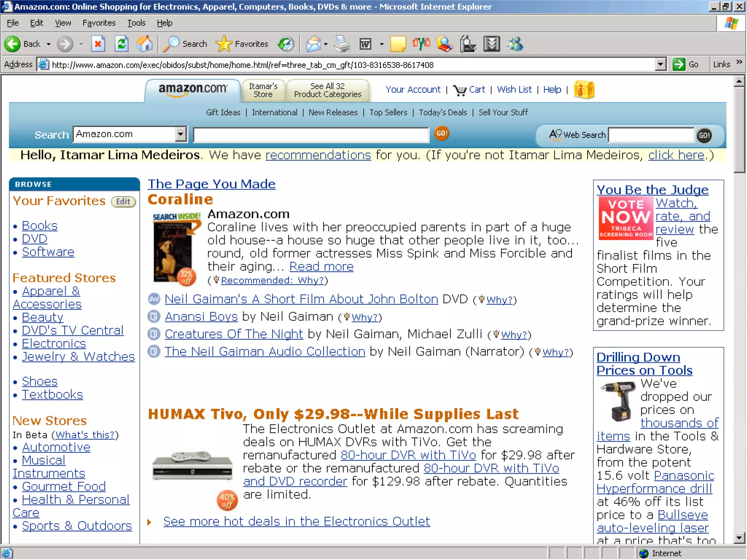Viewport: 747px width, 560px height.
Task: Open the Anansi Boys link
Action: click(201, 316)
